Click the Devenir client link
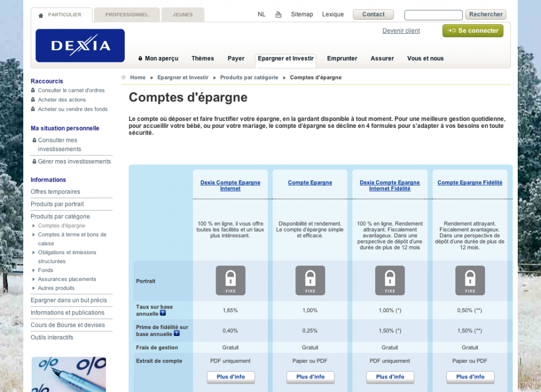The image size is (541, 392). (401, 31)
